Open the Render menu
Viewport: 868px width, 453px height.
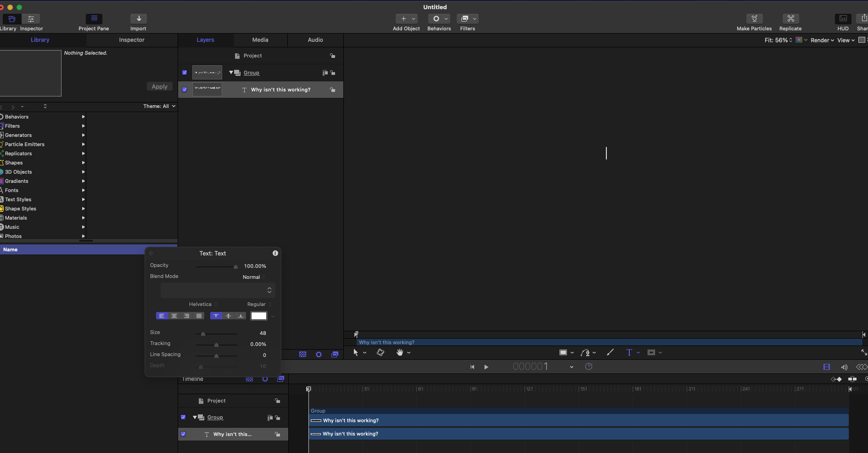coord(822,40)
